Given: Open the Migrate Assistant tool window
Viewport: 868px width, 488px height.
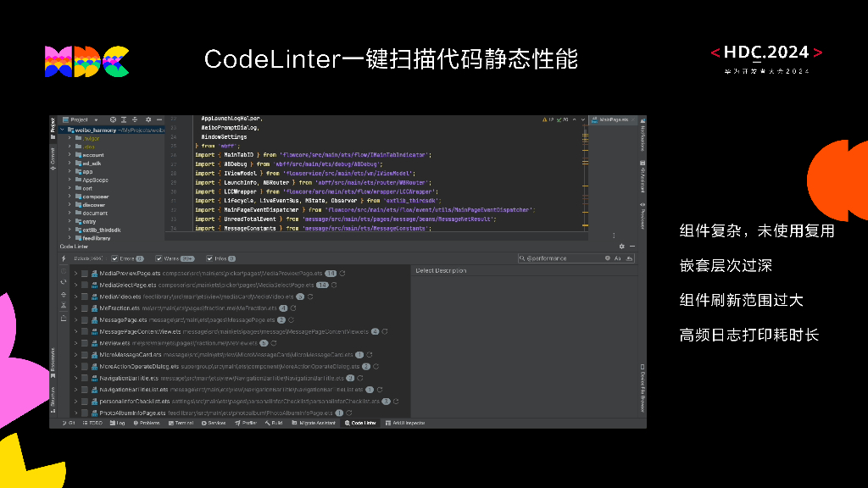Looking at the screenshot, I should click(x=315, y=422).
